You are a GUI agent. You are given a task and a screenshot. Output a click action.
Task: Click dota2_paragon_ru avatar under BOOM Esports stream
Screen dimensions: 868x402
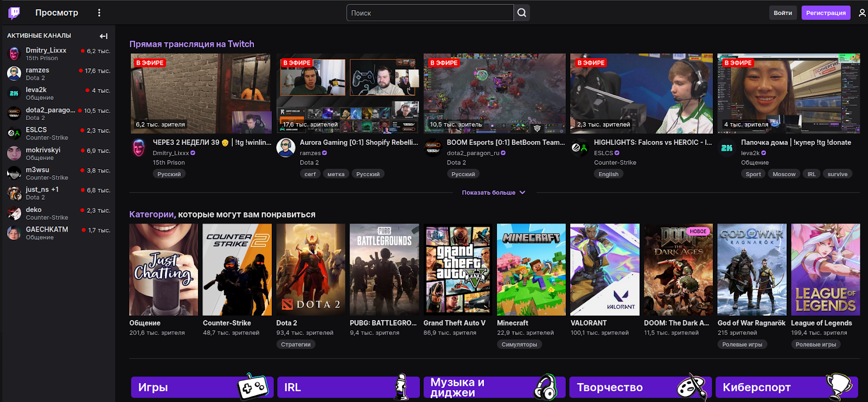pyautogui.click(x=433, y=148)
